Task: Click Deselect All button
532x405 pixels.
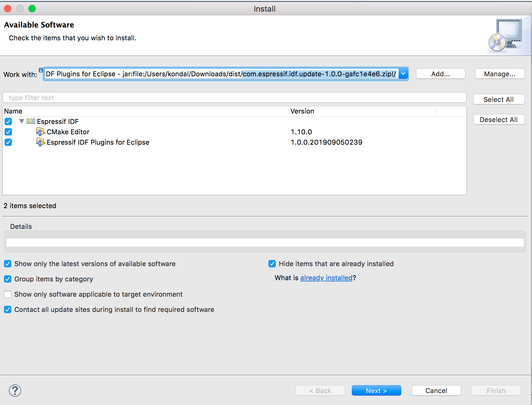Action: pos(499,119)
